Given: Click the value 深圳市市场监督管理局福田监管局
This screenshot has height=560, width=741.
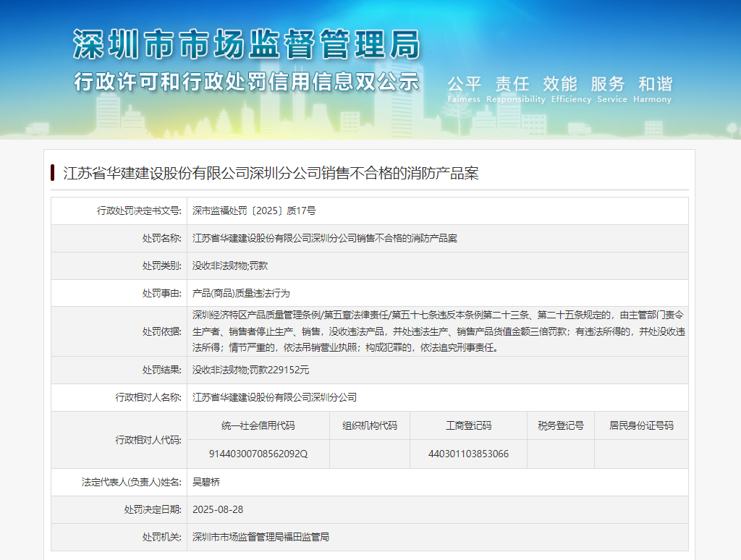Looking at the screenshot, I should [x=261, y=537].
